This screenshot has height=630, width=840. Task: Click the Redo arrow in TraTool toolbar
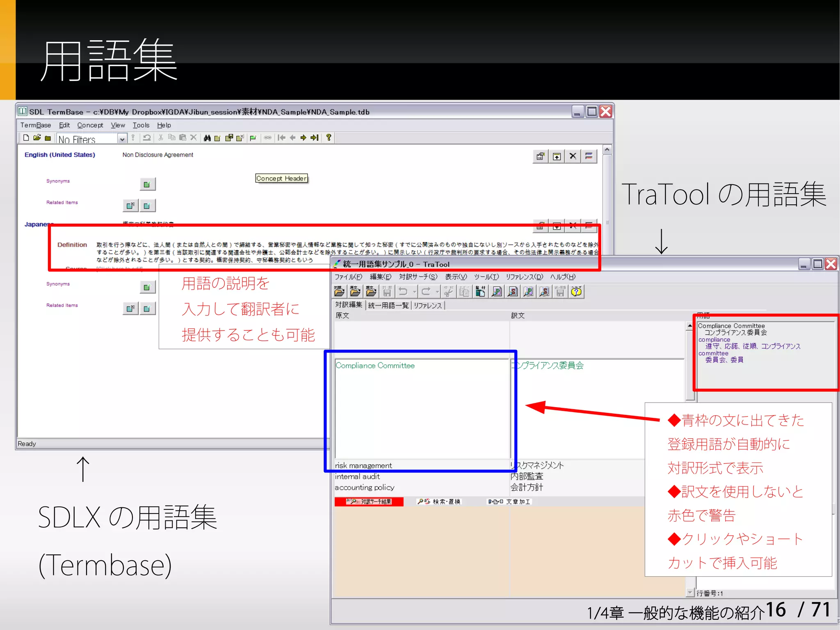(426, 291)
